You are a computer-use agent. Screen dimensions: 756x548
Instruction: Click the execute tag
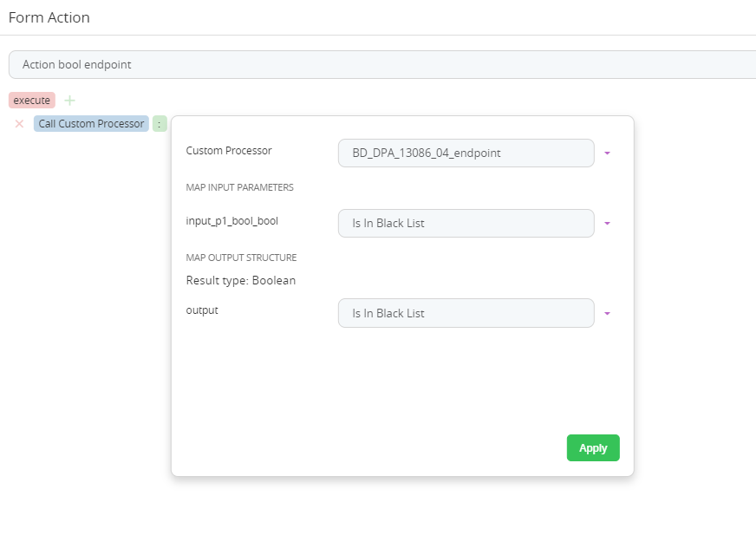(32, 101)
